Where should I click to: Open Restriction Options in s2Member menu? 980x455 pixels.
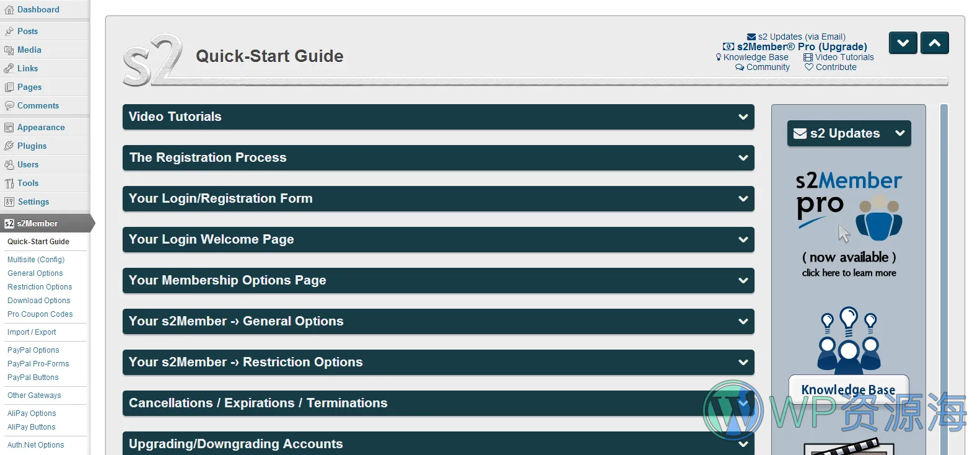click(x=40, y=287)
